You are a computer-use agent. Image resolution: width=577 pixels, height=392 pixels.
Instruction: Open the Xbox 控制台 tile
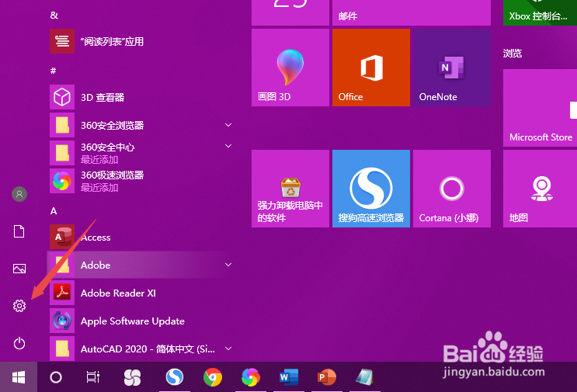coord(540,12)
